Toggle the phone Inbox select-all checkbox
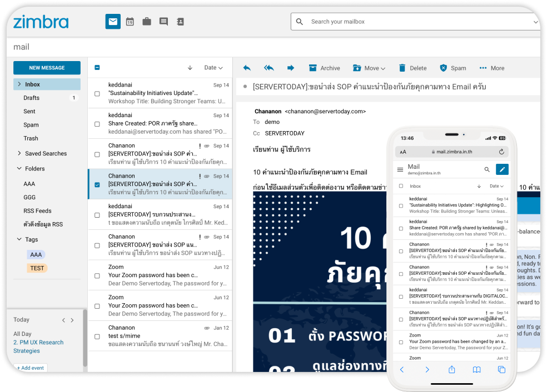 [x=401, y=186]
